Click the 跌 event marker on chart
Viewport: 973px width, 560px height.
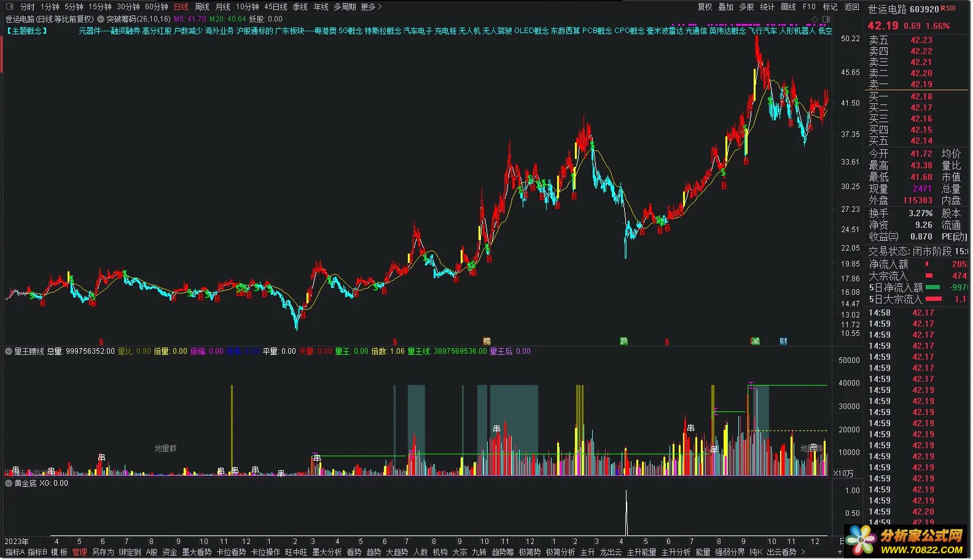(624, 341)
